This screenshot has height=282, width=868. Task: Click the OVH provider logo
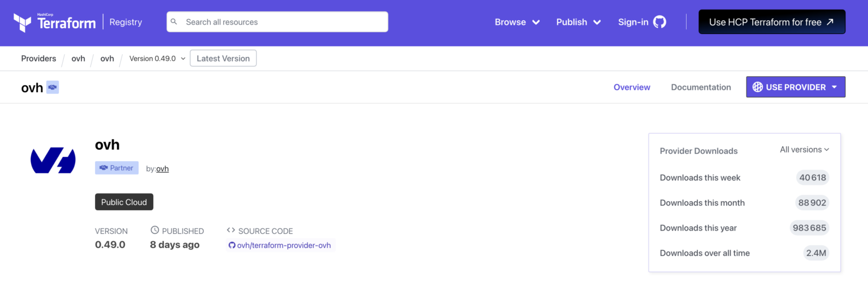click(53, 160)
